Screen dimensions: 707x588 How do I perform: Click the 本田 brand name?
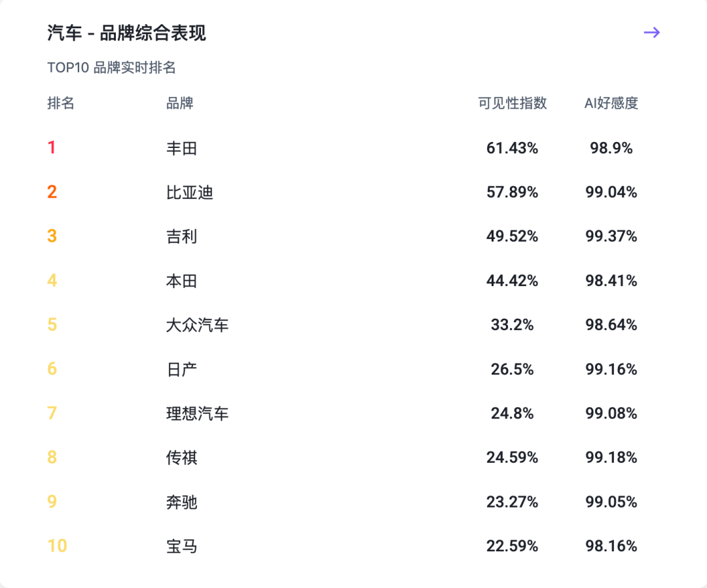(181, 281)
